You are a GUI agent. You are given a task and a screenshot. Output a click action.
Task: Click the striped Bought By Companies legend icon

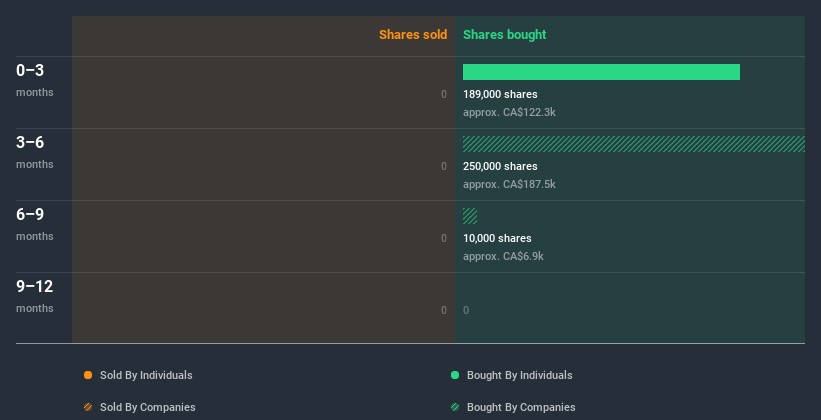coord(455,407)
